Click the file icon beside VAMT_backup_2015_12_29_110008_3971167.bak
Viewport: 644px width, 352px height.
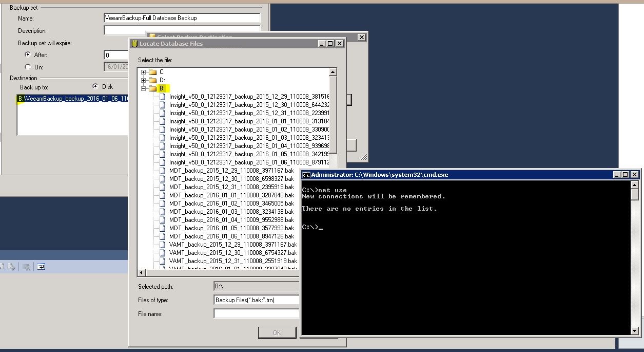coord(164,245)
